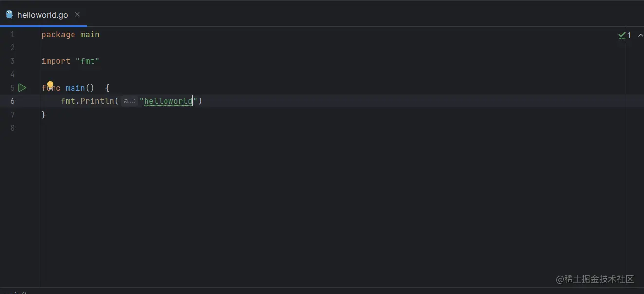Click line number 8 in the gutter
The width and height of the screenshot is (644, 294).
[12, 128]
